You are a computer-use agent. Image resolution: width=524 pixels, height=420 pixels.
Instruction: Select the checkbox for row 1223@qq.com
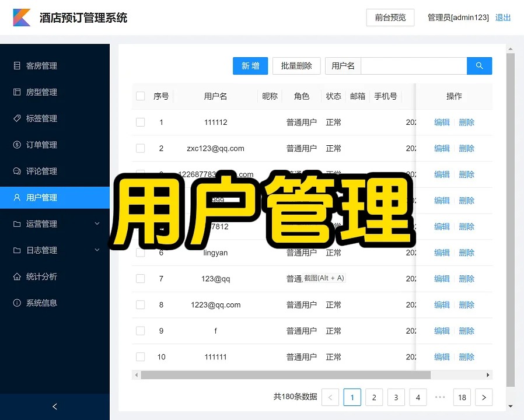pyautogui.click(x=140, y=304)
